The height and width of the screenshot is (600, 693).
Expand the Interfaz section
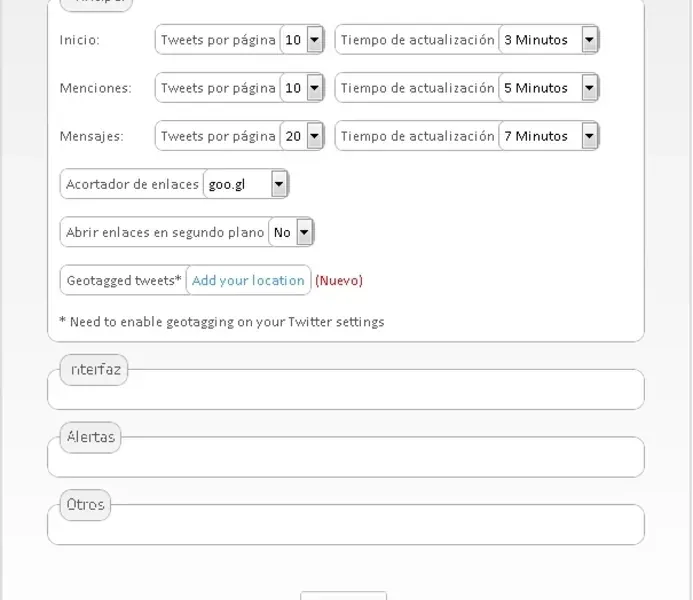coord(94,370)
